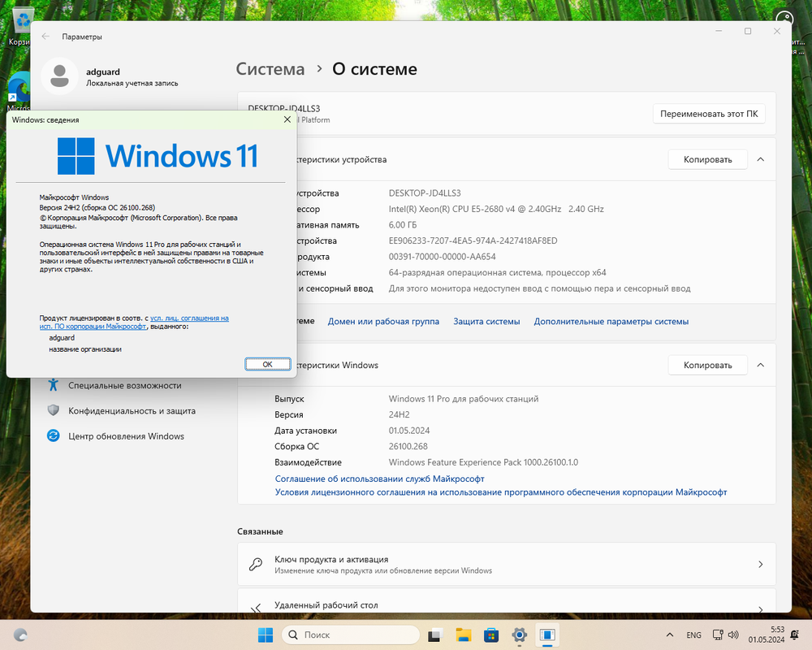Screen dimensions: 812x650
Task: Select Специальные возможности in sidebar
Action: pyautogui.click(x=125, y=386)
